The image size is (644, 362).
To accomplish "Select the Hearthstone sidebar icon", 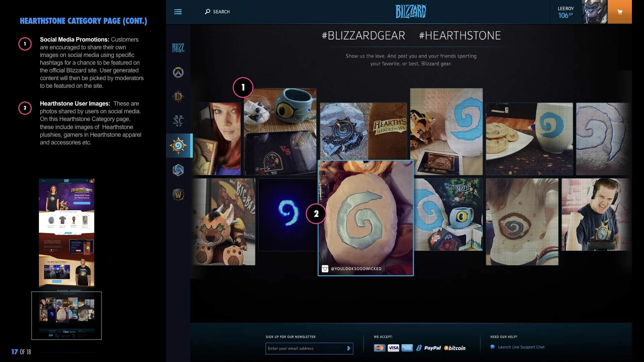I will [x=178, y=145].
